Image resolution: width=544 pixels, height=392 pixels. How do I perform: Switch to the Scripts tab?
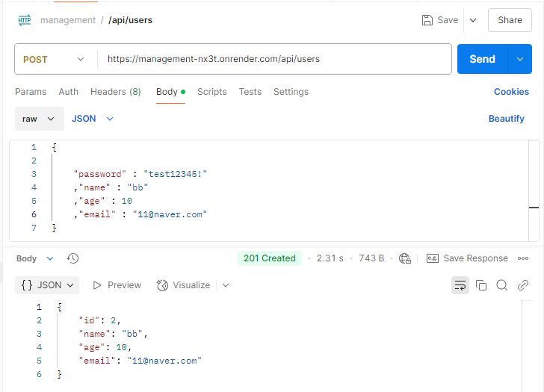[212, 92]
